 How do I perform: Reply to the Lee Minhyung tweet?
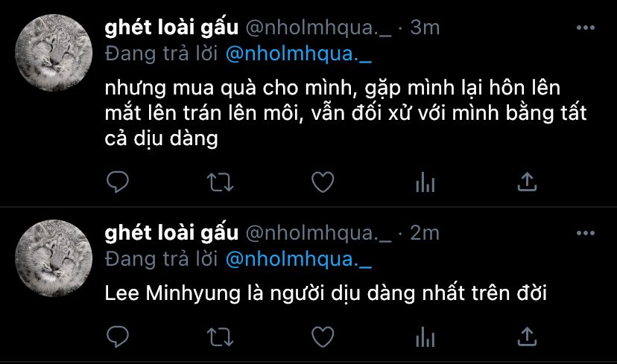tap(118, 337)
